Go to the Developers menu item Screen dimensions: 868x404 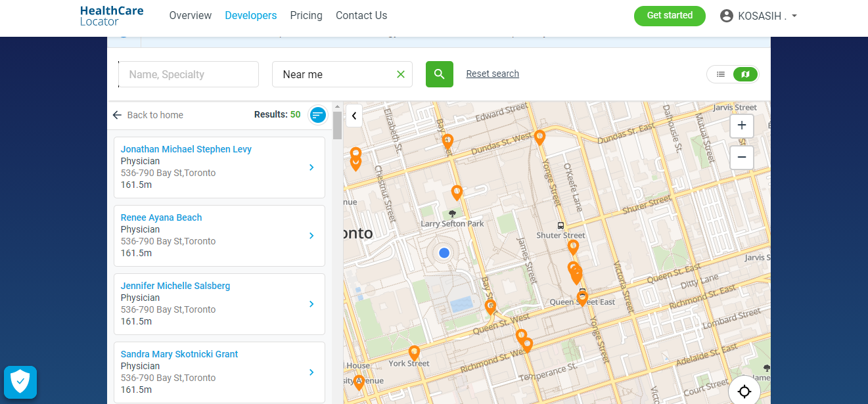point(250,15)
